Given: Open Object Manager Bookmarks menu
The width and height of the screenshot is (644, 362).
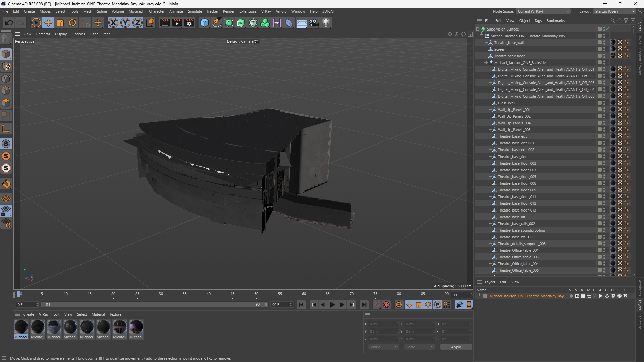Looking at the screenshot, I should 555,21.
